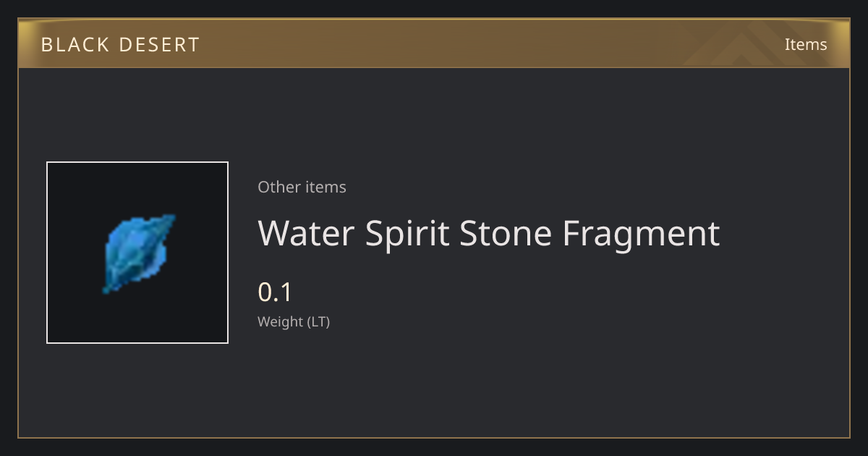Select the faint chevron emblem in the header
Viewport: 868px width, 456px height.
pyautogui.click(x=752, y=43)
